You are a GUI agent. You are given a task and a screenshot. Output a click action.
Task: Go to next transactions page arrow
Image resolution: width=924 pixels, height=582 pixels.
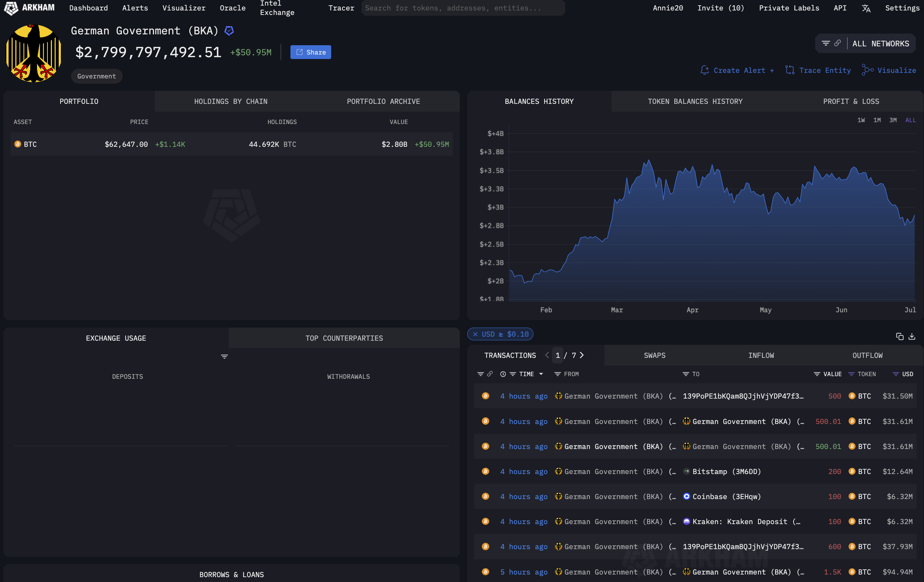582,355
